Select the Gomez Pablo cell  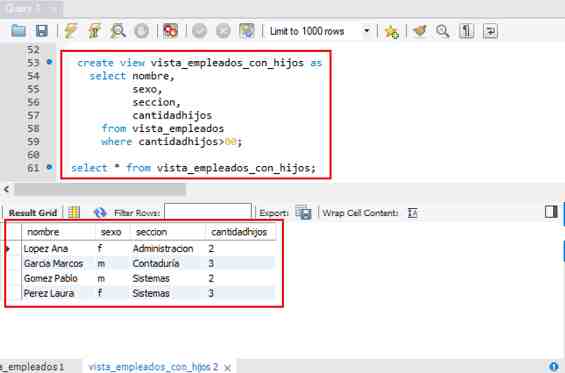58,278
